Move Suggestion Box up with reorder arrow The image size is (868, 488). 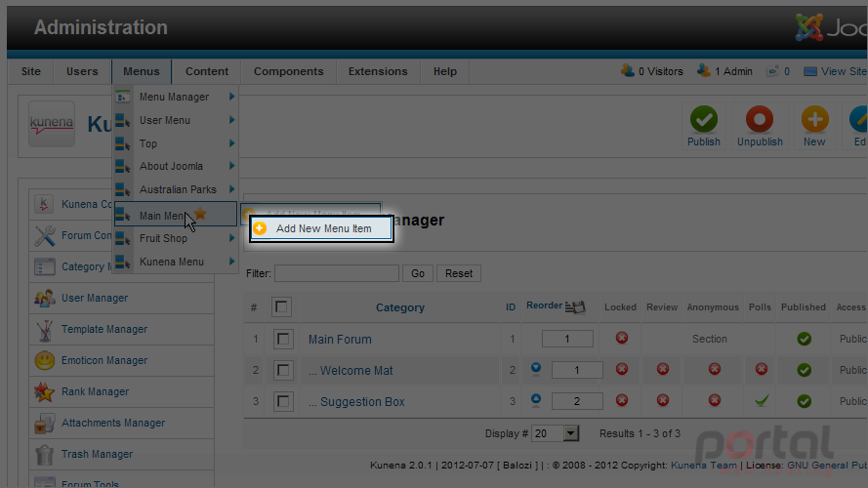(535, 400)
